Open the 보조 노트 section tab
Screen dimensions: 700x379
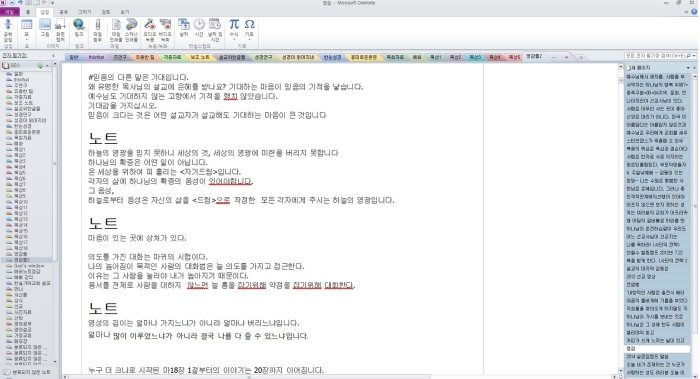(x=200, y=57)
